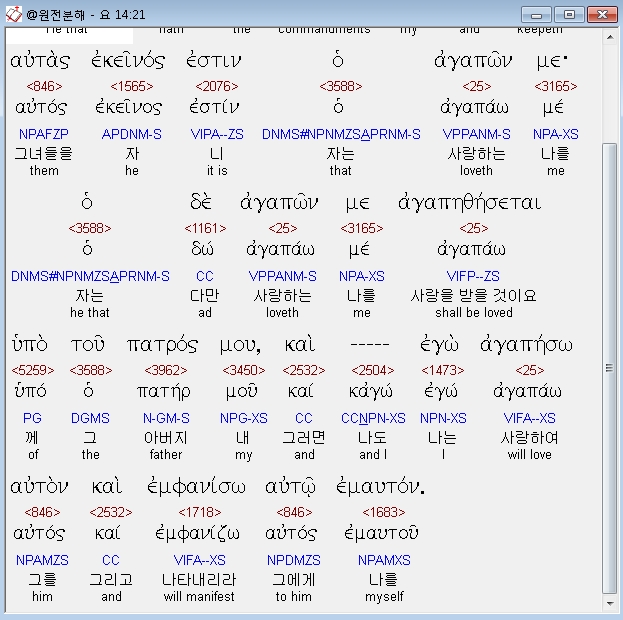Click the lemma ἐστίν
The image size is (623, 620).
coord(214,107)
